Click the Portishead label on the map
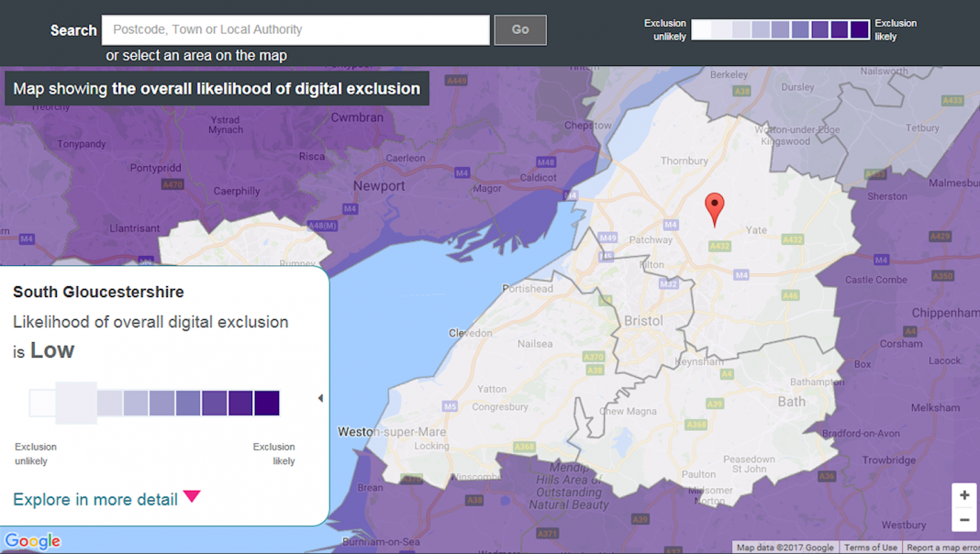This screenshot has height=554, width=980. [x=529, y=289]
